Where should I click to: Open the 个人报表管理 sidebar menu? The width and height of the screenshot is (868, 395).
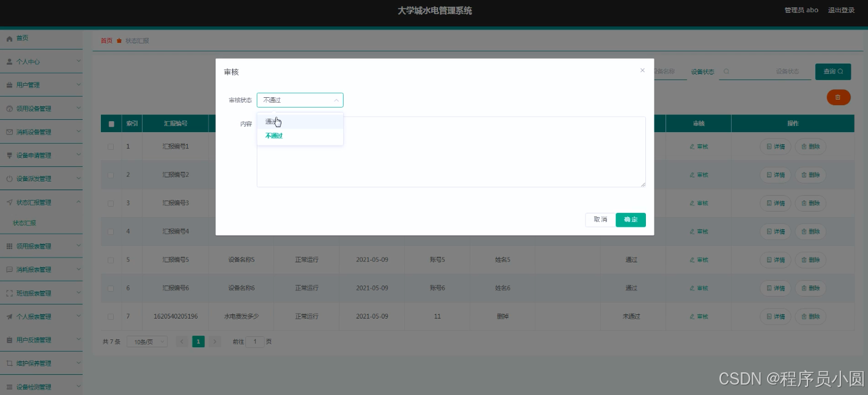(x=41, y=317)
